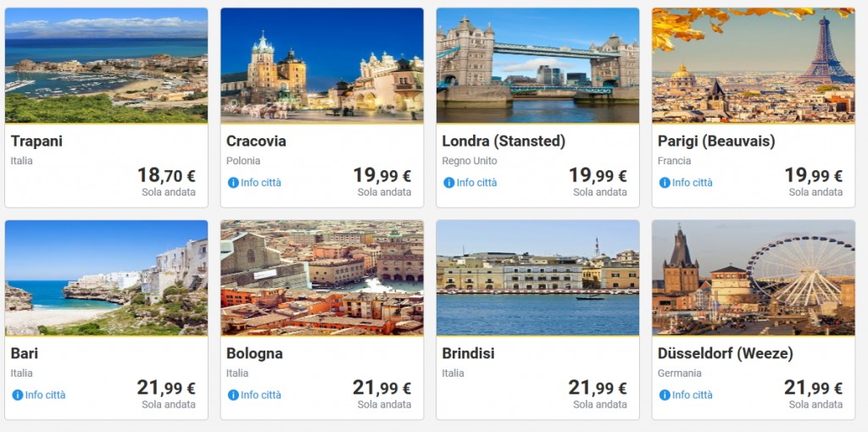Viewport: 868px width, 432px height.
Task: Select the Trapani harbor photo
Action: tap(106, 65)
